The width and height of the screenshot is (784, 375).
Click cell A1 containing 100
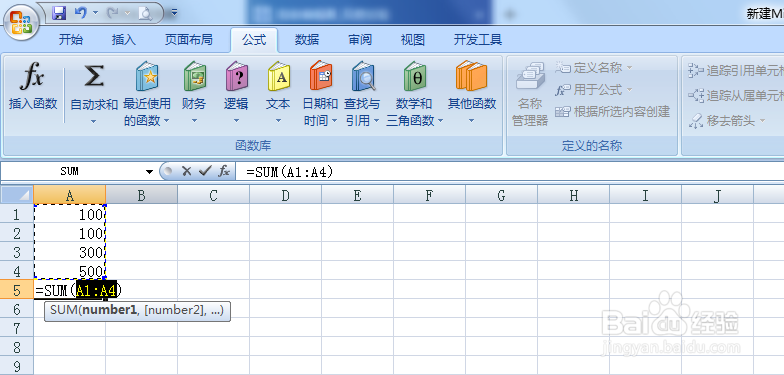click(x=70, y=214)
